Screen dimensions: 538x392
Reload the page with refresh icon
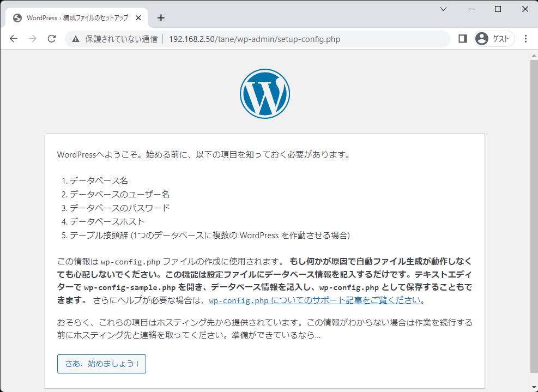click(x=52, y=39)
